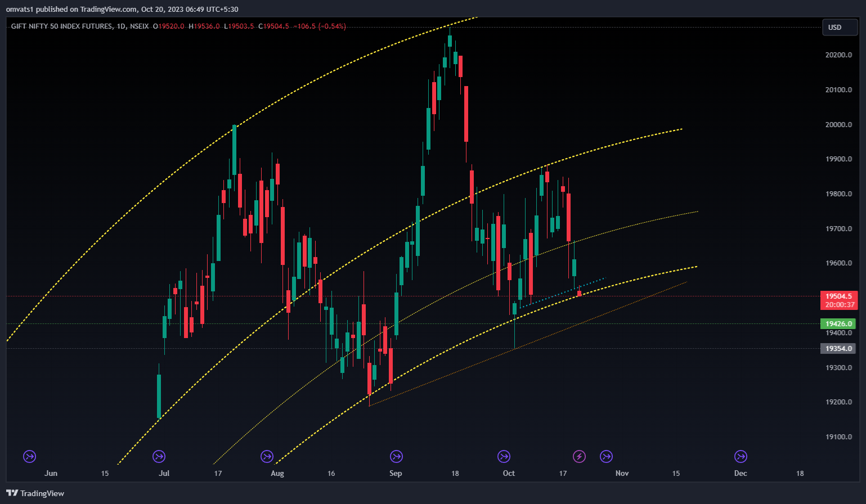
Task: Click the Jun label on time axis
Action: pyautogui.click(x=51, y=473)
